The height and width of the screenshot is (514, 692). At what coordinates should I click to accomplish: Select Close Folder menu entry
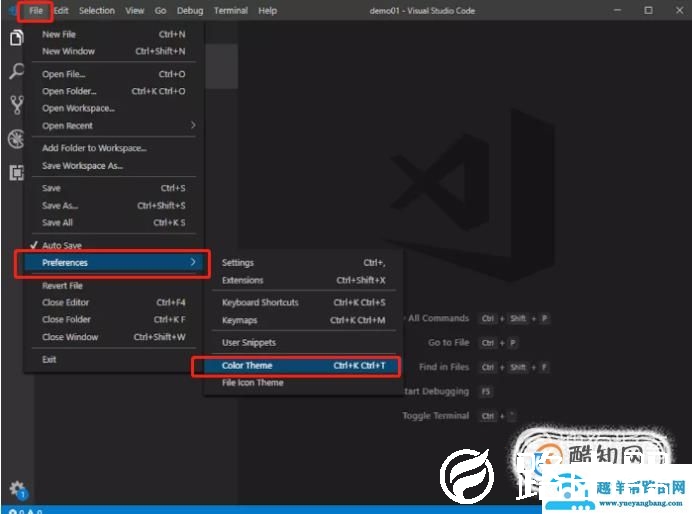coord(114,319)
